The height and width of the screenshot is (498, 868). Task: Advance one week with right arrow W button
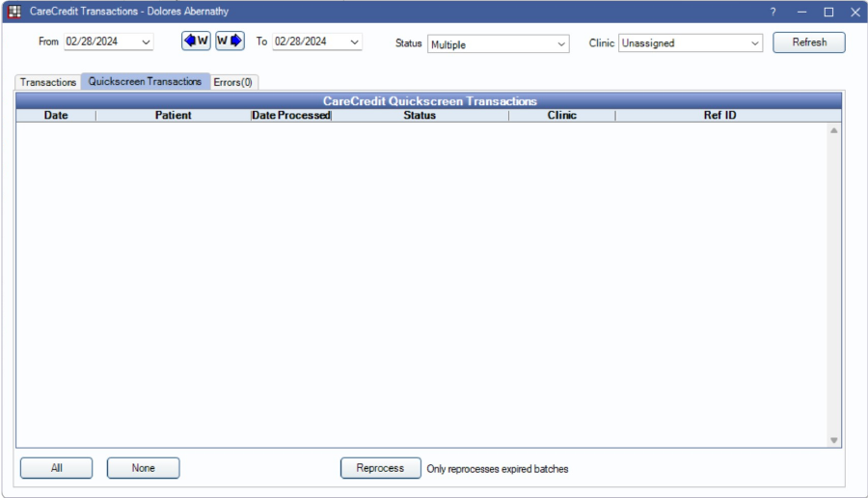[x=230, y=41]
